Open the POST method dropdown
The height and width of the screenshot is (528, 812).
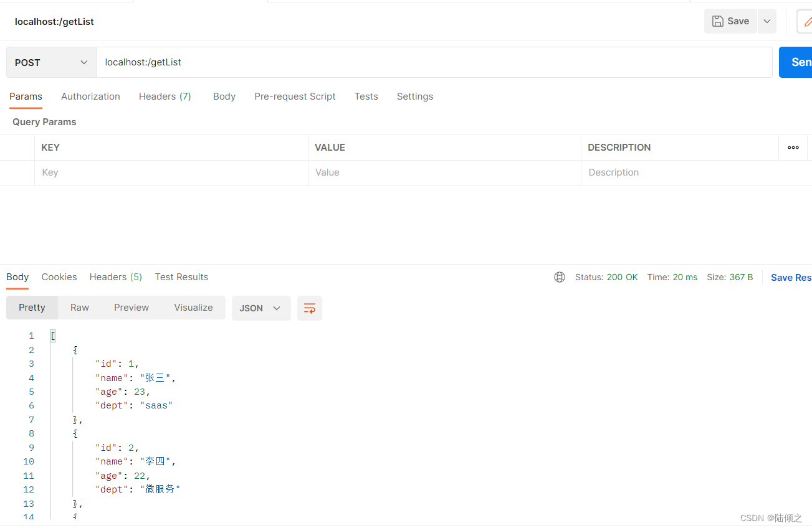coord(51,62)
